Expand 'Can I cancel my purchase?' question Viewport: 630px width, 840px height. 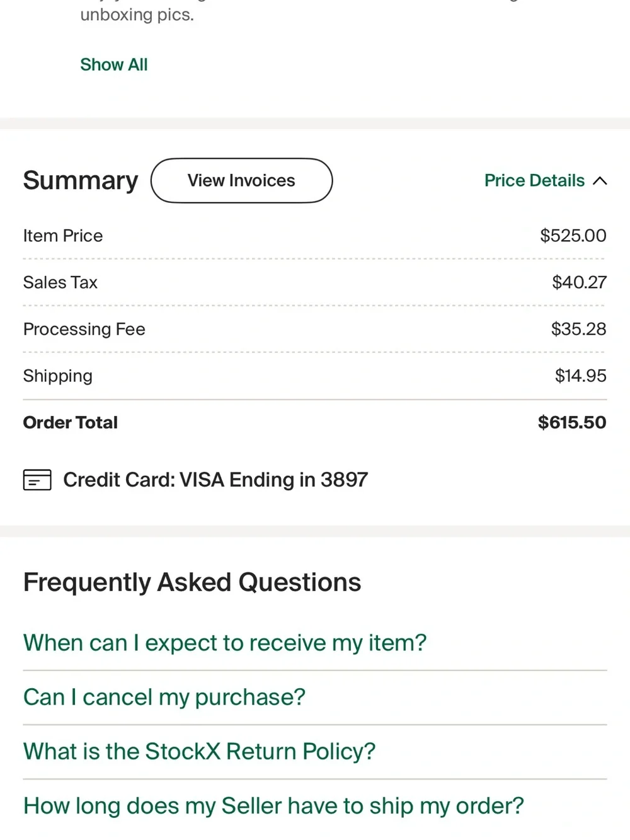pyautogui.click(x=164, y=697)
